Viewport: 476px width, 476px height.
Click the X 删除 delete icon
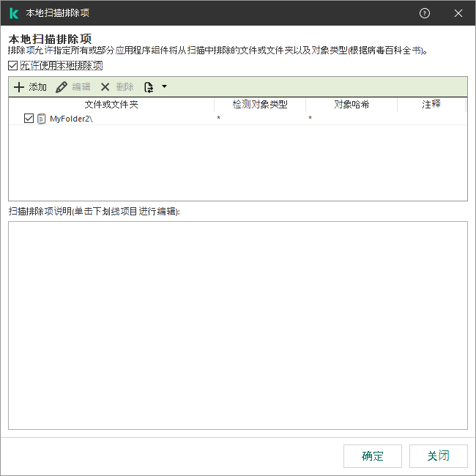pos(105,87)
